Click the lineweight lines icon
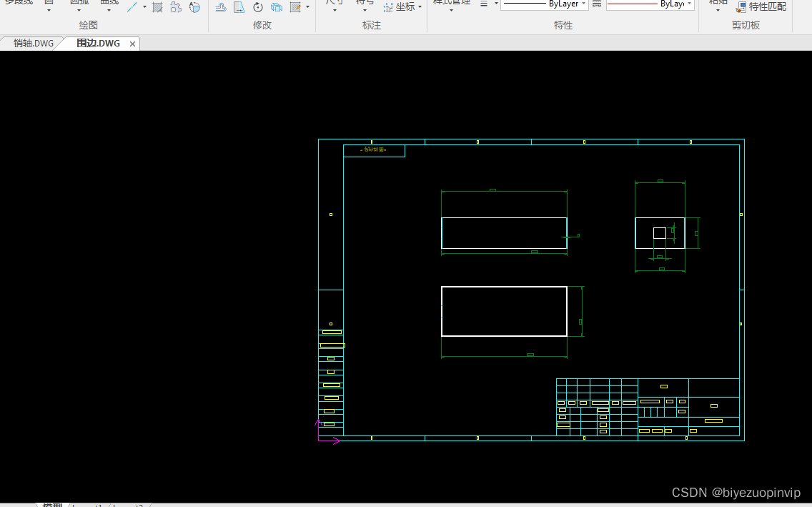812x507 pixels. coord(484,4)
